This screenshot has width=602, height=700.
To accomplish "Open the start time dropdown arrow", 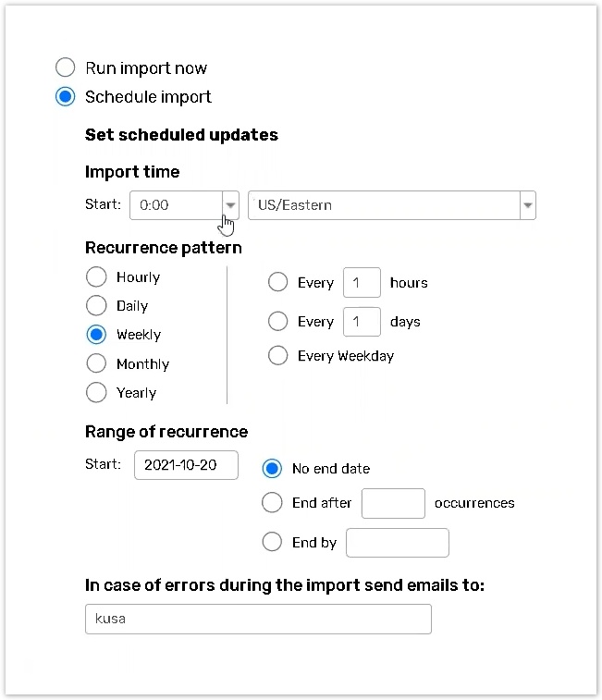I will click(x=230, y=205).
